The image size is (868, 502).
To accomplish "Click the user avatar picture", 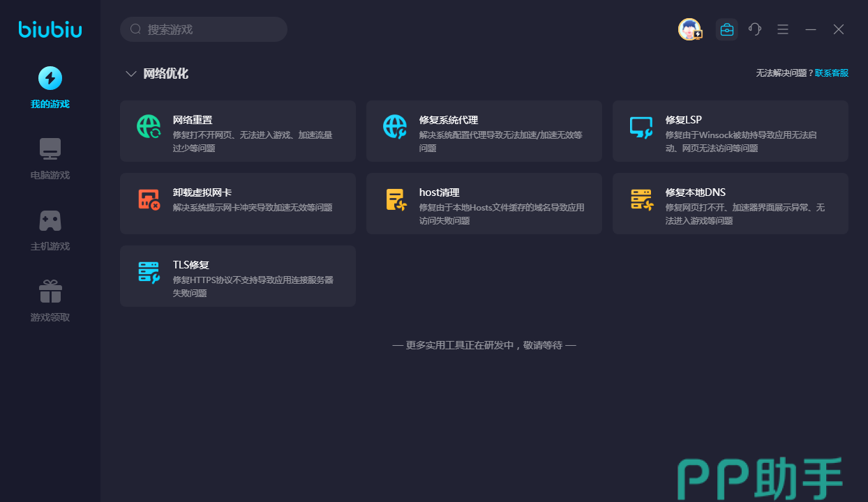I will pyautogui.click(x=689, y=29).
